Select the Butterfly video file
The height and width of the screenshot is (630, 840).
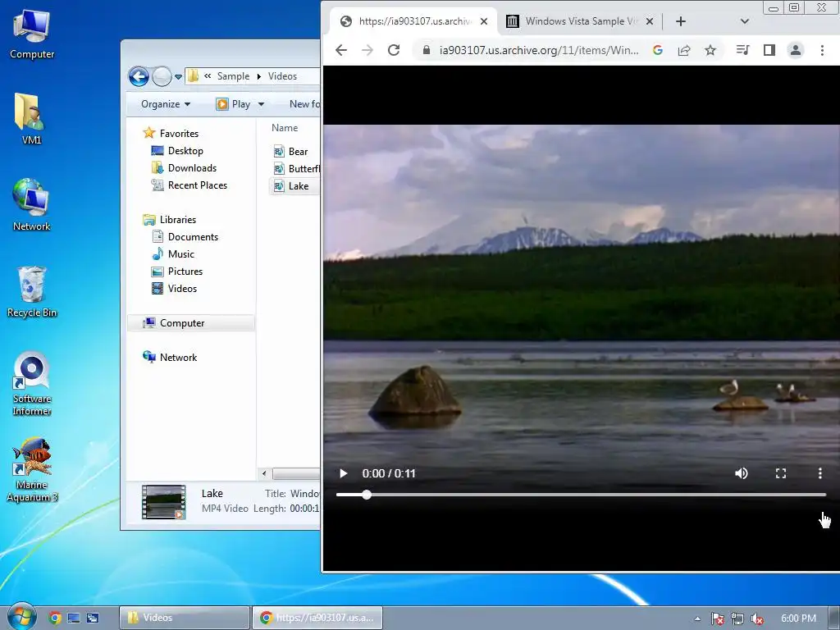point(296,169)
